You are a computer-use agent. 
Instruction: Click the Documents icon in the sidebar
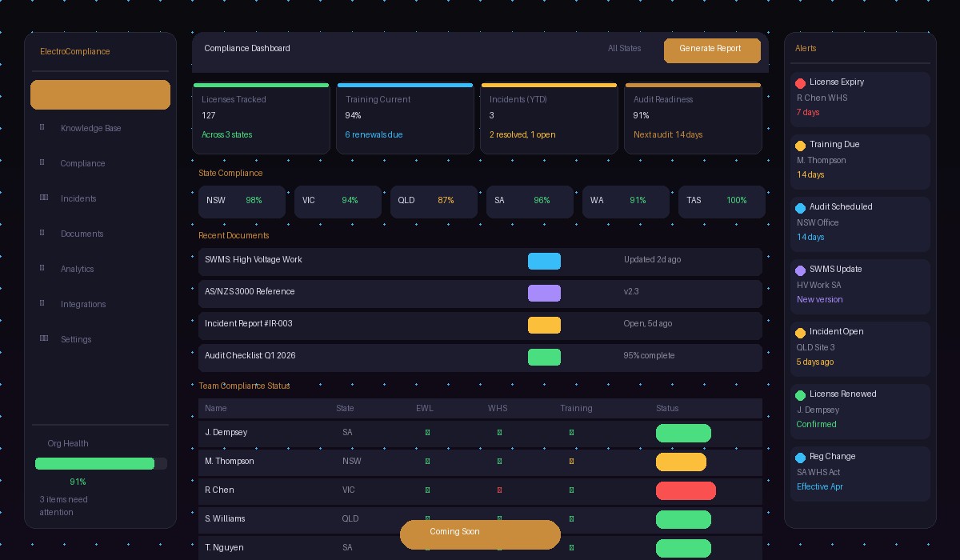[42, 234]
